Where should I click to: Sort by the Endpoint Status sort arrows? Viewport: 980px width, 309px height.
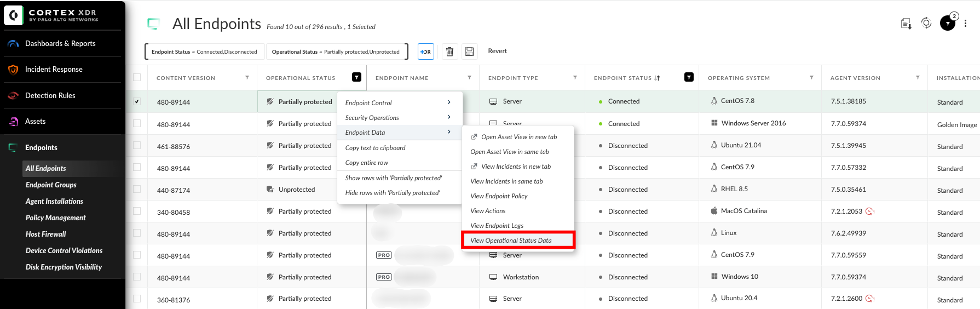658,78
